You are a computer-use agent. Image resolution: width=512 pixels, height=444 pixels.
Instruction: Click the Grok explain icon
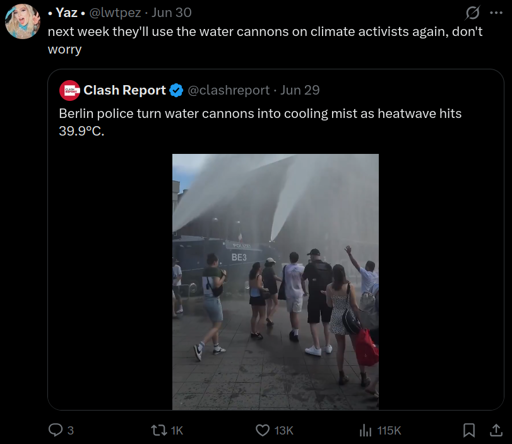pos(472,13)
